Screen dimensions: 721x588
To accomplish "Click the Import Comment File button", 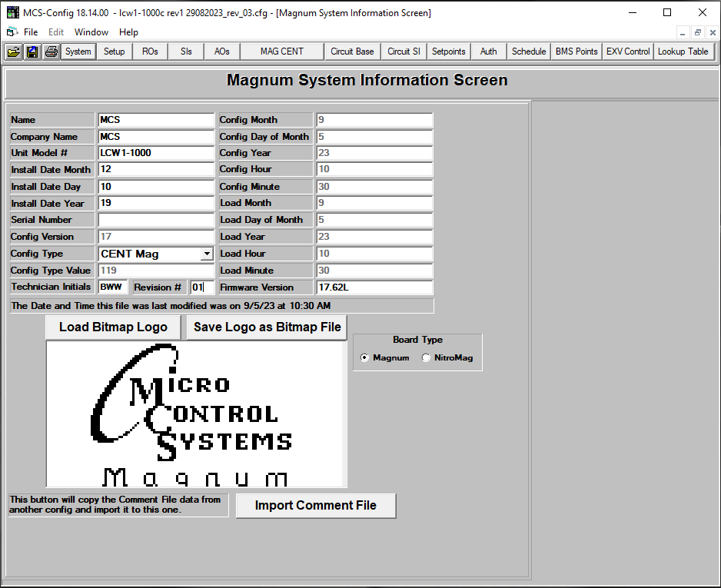I will 315,505.
